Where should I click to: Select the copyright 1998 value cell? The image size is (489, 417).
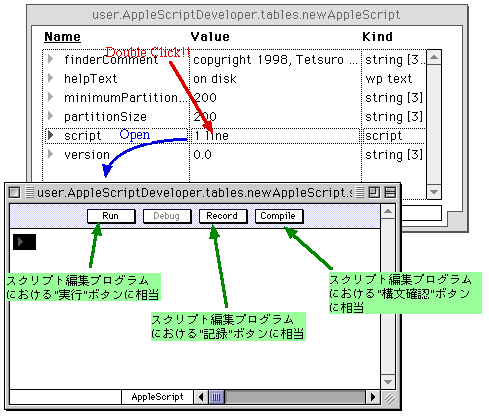pos(275,60)
